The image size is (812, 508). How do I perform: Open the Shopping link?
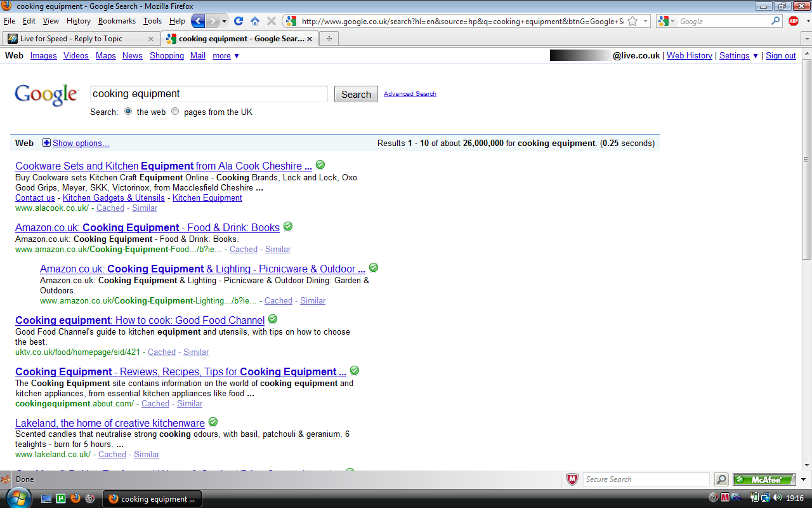167,56
